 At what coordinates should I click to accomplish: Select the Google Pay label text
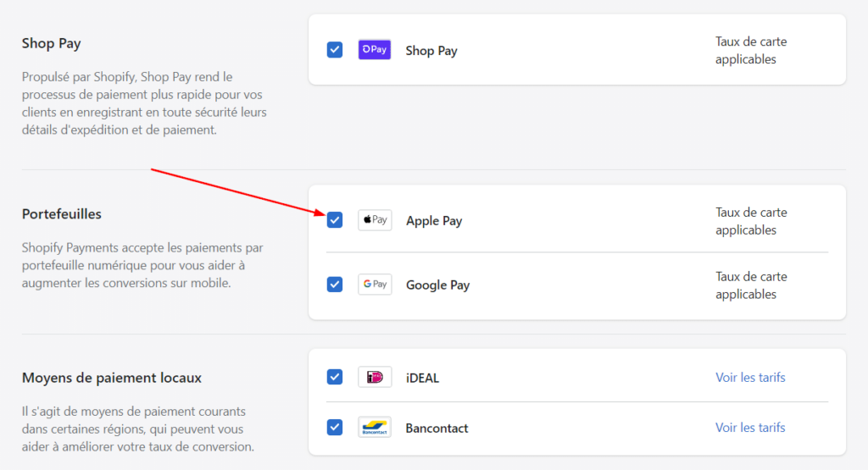tap(437, 285)
